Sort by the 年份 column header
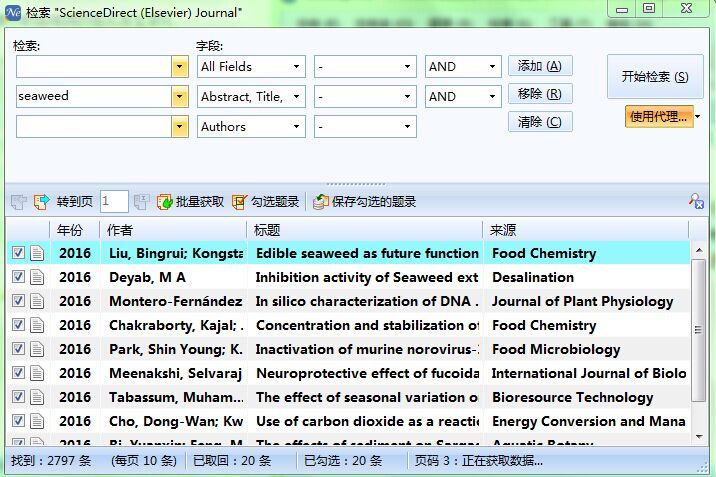This screenshot has height=477, width=716. tap(75, 230)
